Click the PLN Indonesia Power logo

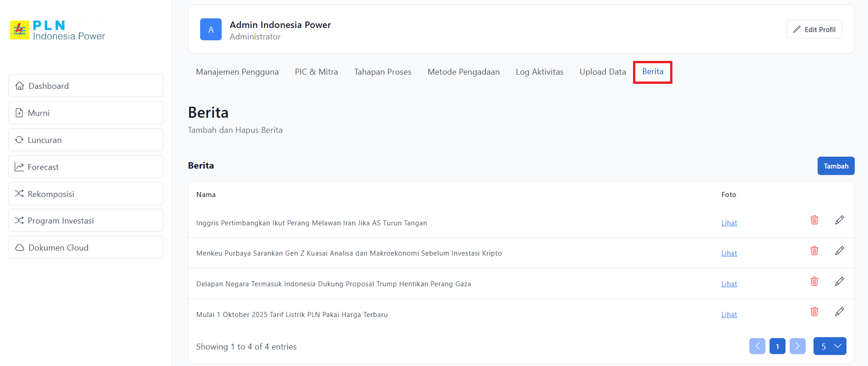58,30
